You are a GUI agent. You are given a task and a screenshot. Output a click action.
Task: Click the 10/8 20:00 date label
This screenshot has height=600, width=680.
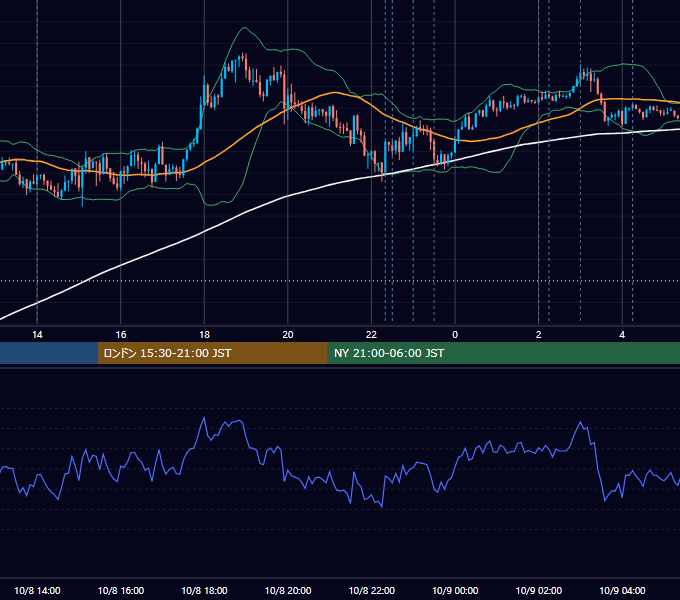coord(288,590)
